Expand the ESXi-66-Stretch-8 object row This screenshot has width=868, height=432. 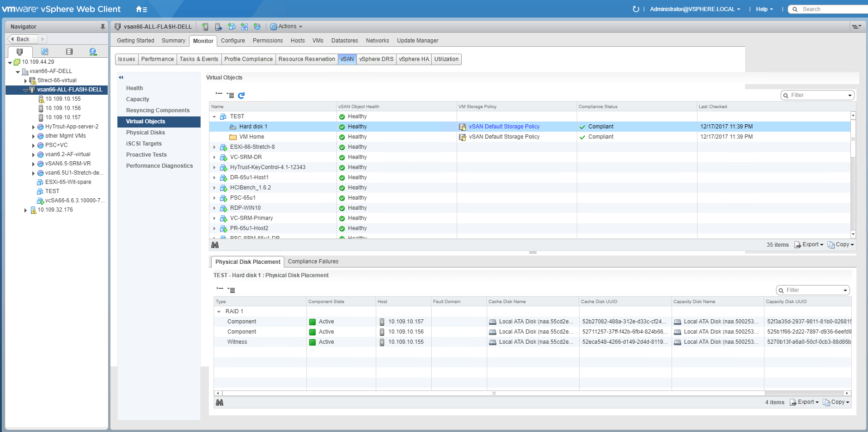coord(214,147)
